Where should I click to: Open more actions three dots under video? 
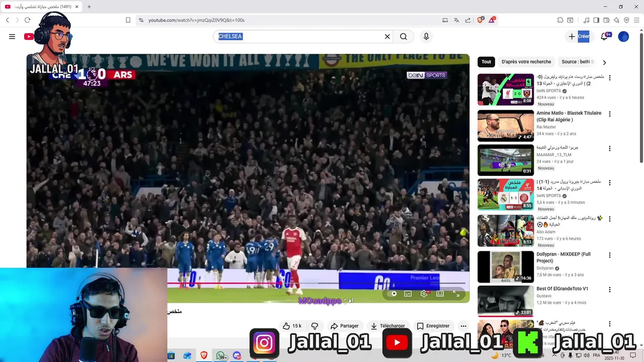point(463,326)
